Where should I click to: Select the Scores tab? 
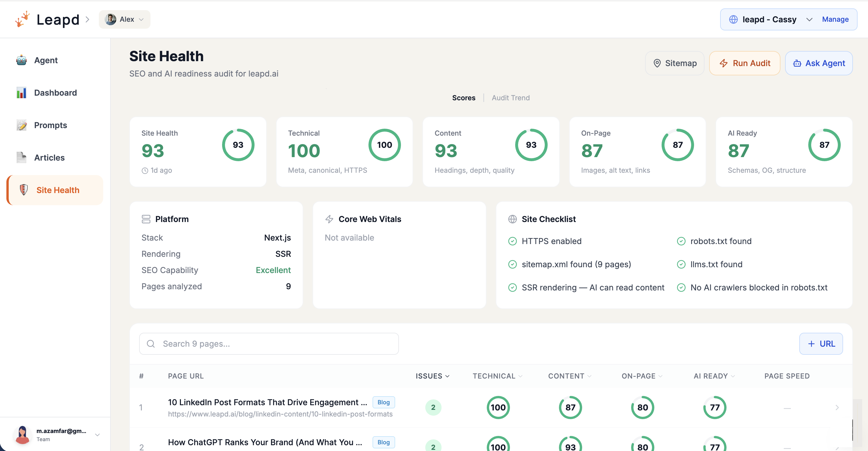[x=464, y=98]
